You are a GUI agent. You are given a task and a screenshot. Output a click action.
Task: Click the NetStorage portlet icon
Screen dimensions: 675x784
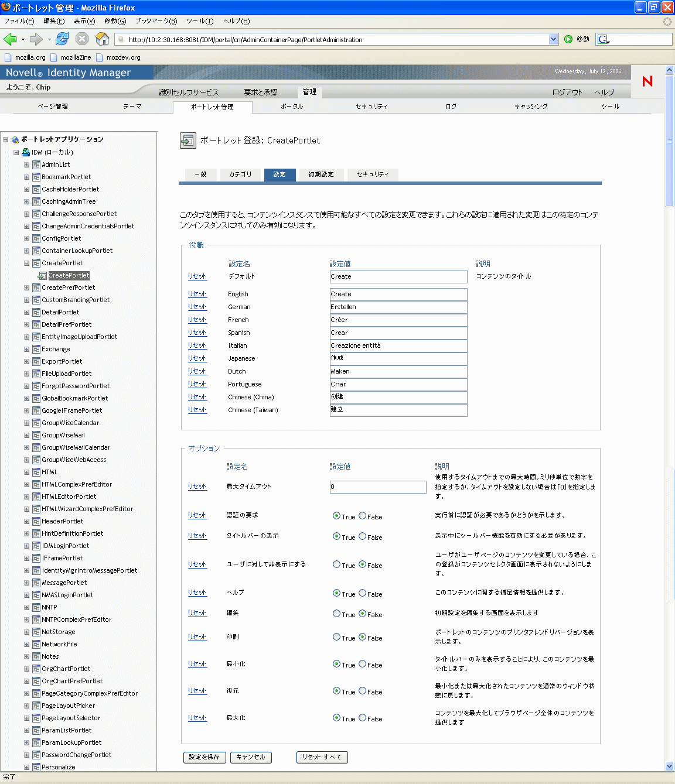tap(36, 632)
